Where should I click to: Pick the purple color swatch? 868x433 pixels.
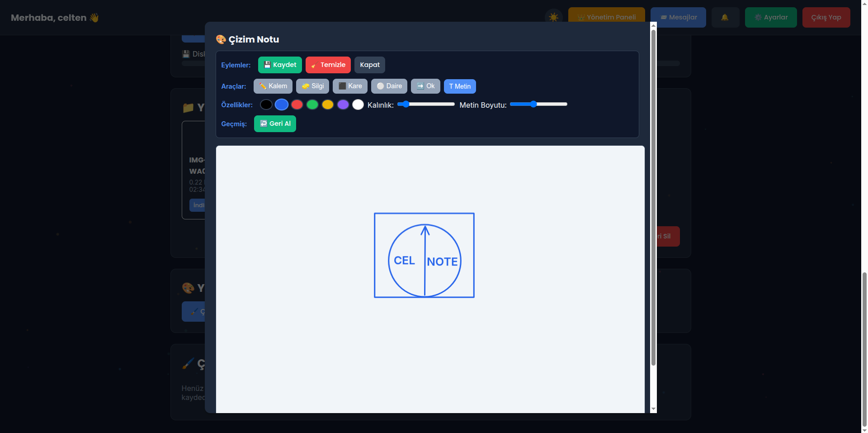pyautogui.click(x=343, y=105)
